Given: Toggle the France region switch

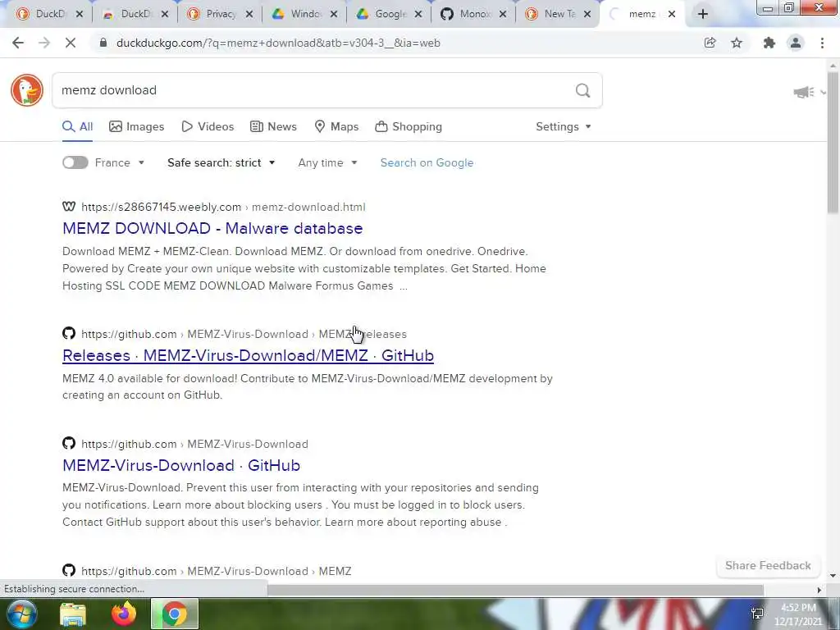Looking at the screenshot, I should pos(75,162).
